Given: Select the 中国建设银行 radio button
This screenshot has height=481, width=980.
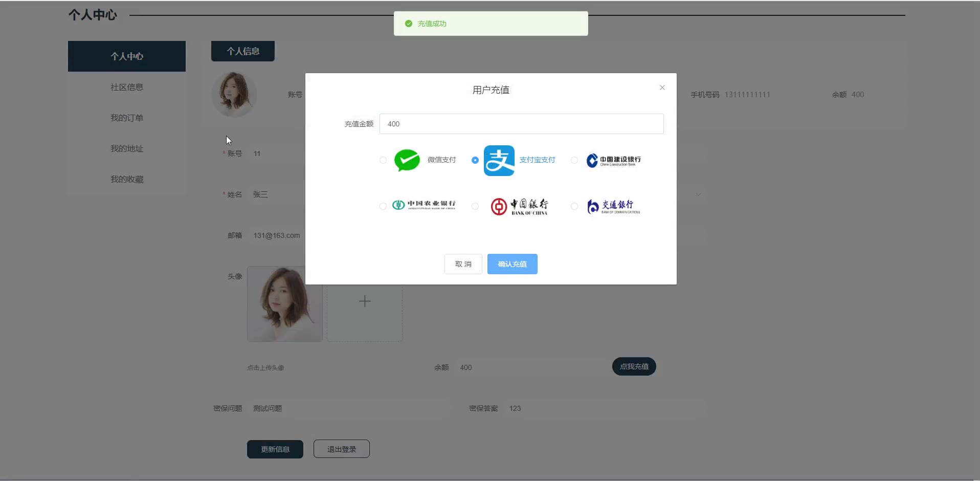Looking at the screenshot, I should point(574,160).
